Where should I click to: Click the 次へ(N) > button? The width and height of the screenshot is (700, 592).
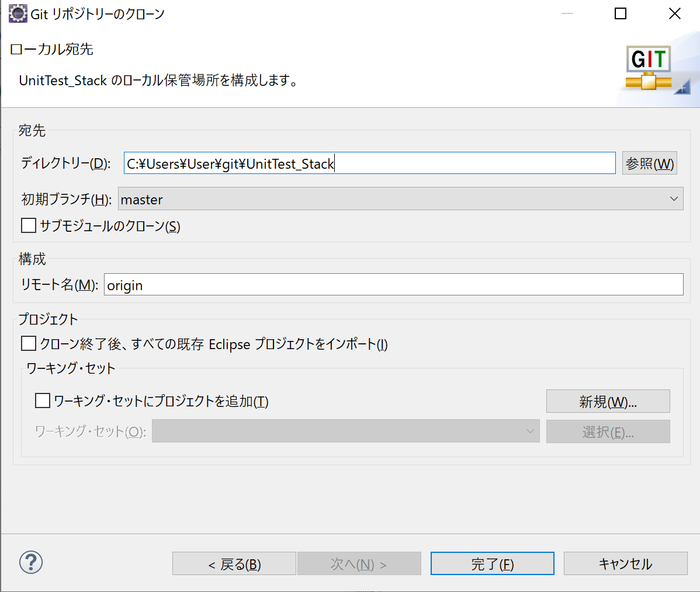coord(359,564)
